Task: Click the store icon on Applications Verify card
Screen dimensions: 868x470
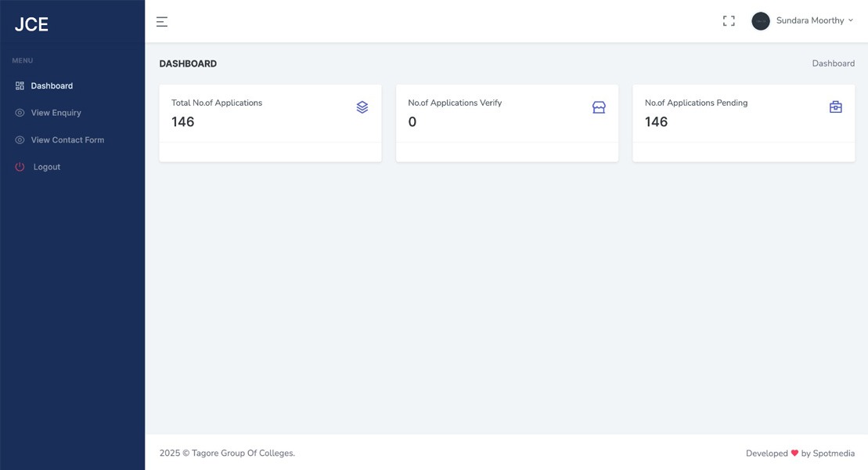Action: [599, 107]
